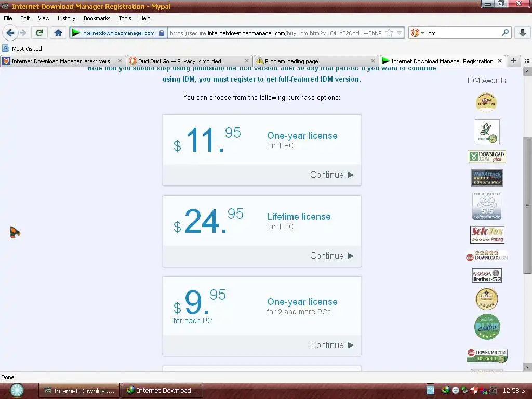
Task: Open the Bookmarks menu
Action: (x=97, y=18)
